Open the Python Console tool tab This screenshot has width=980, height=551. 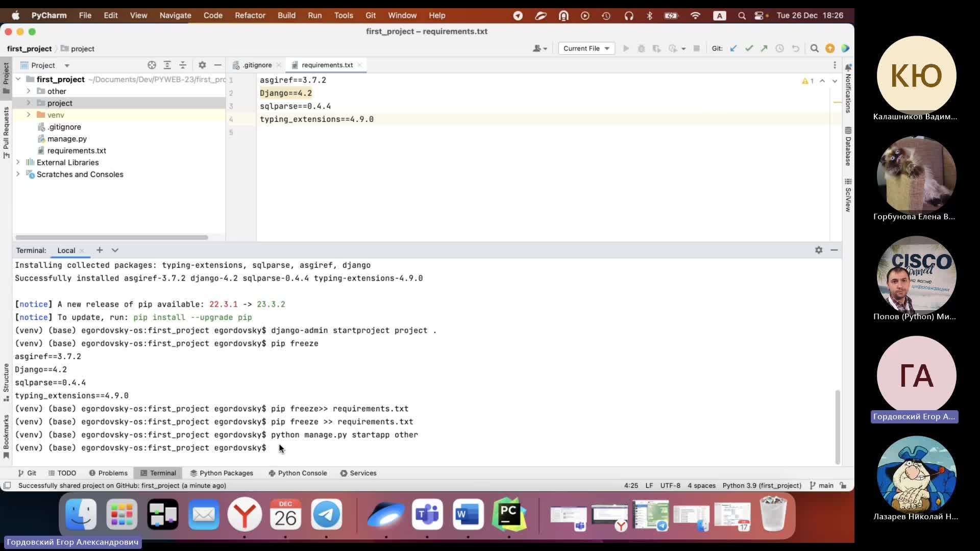click(x=298, y=473)
